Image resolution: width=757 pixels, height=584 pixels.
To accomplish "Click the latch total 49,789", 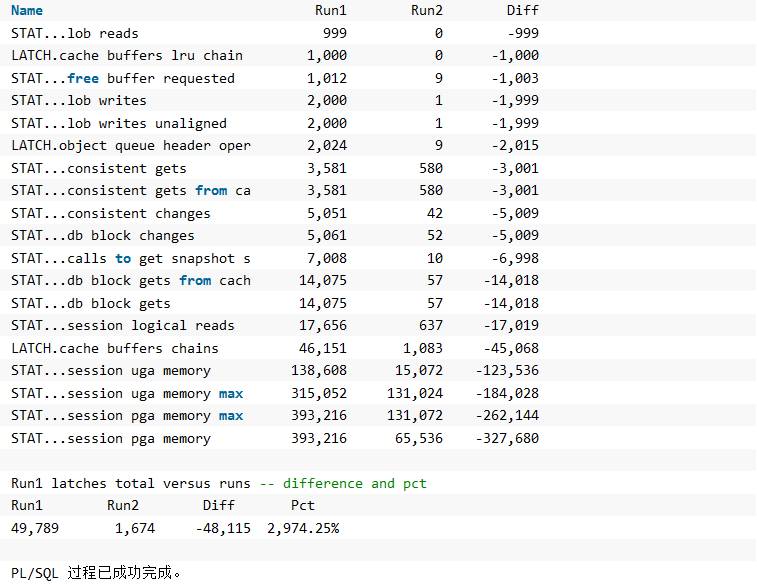I will click(35, 528).
